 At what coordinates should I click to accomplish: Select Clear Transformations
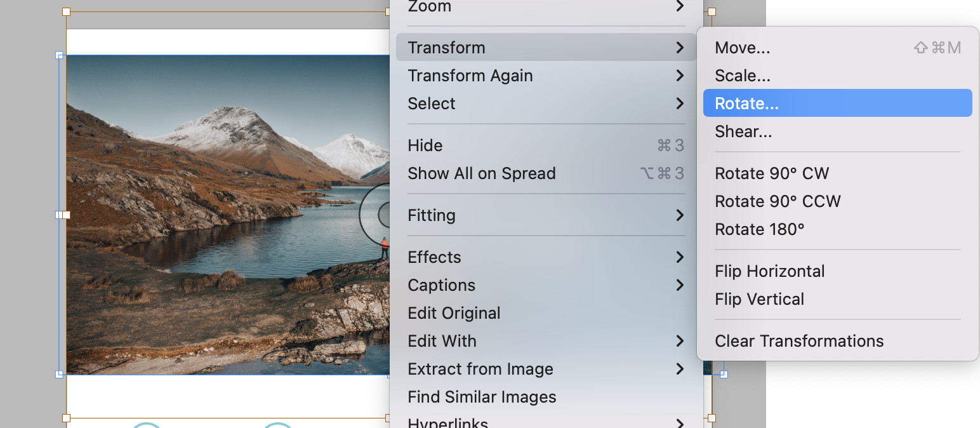point(837,341)
